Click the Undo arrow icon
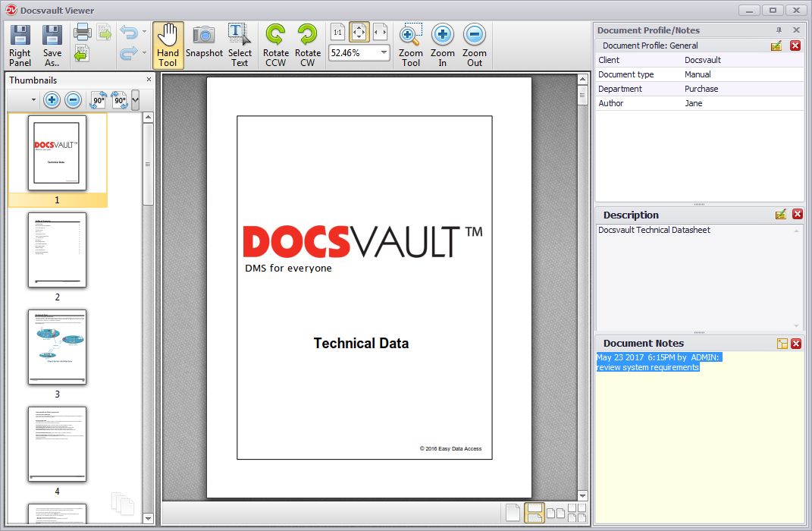The height and width of the screenshot is (531, 812). (x=128, y=32)
